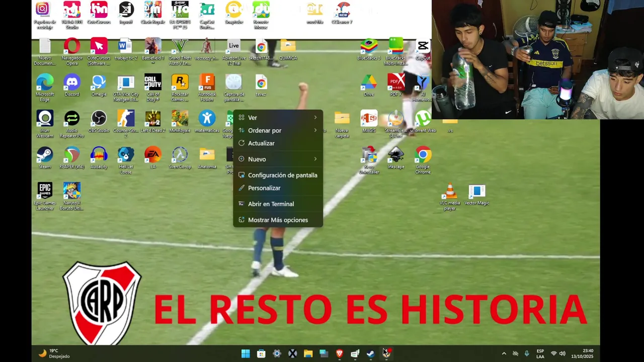Open the volume control in system tray
This screenshot has width=644, height=362.
click(x=562, y=353)
